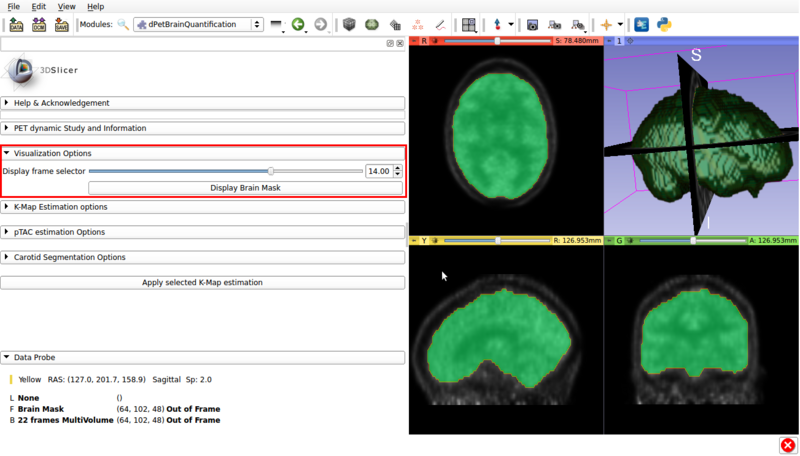
Task: Click the Load Data icon
Action: click(x=16, y=25)
